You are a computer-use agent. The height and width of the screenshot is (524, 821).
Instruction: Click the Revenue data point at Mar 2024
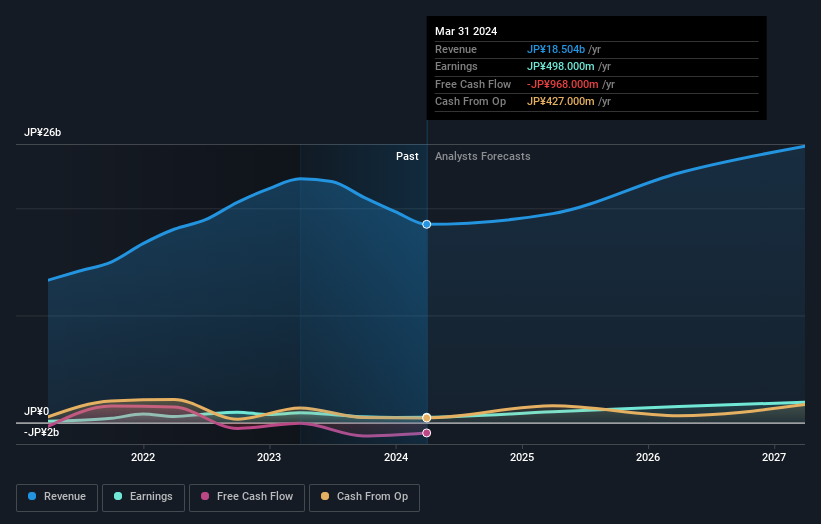pos(427,224)
